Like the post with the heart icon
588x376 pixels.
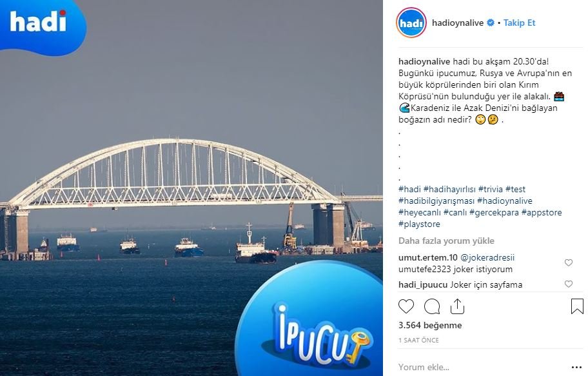(x=406, y=306)
